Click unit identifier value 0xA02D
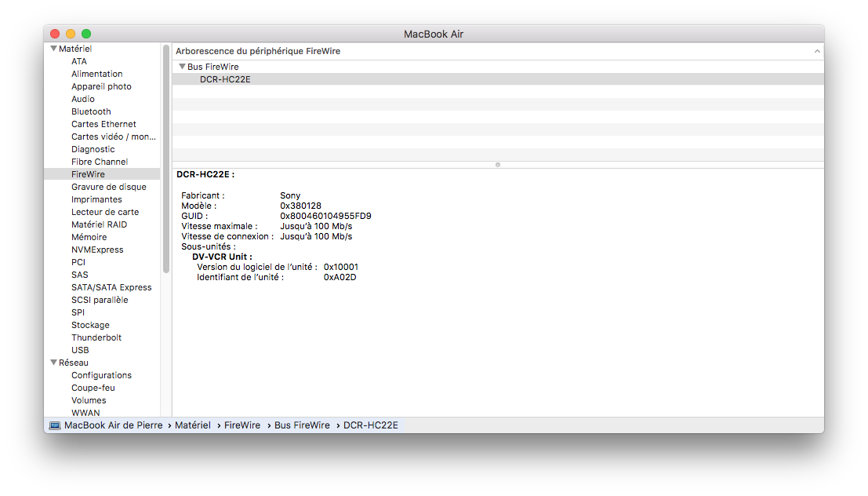Screen dimensions: 868x496 click(340, 277)
